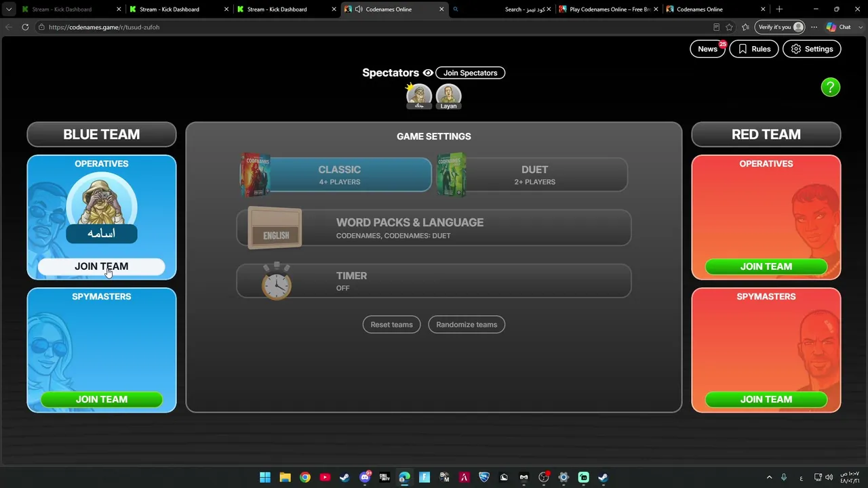This screenshot has height=488, width=868.
Task: Switch to the last Codenames Online tab
Action: point(715,9)
